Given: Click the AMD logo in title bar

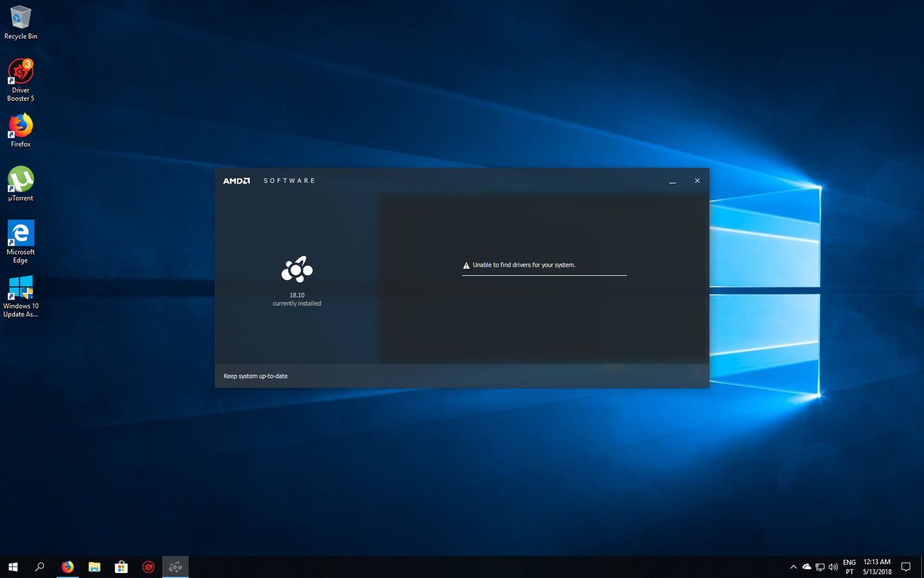Looking at the screenshot, I should [x=236, y=181].
